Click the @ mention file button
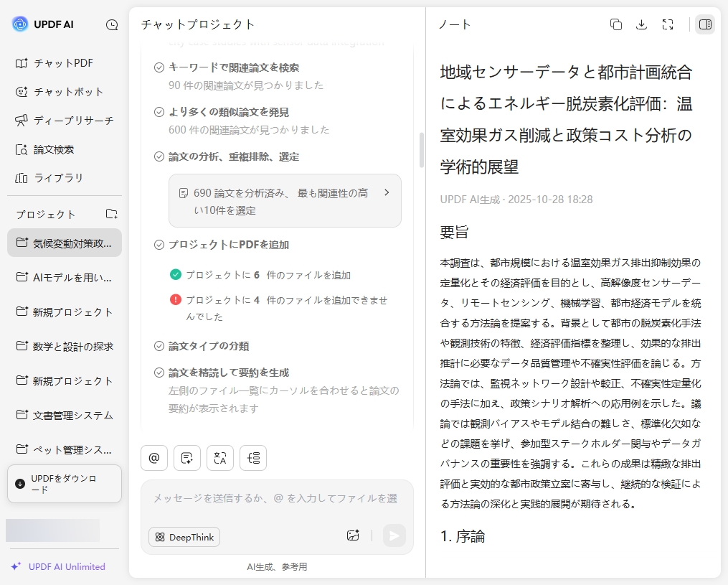 154,458
